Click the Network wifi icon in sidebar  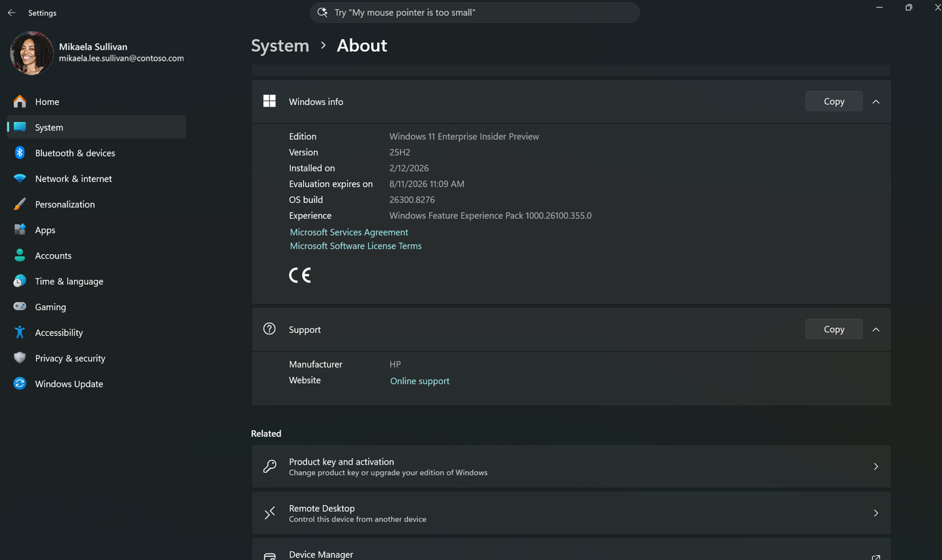pos(20,179)
